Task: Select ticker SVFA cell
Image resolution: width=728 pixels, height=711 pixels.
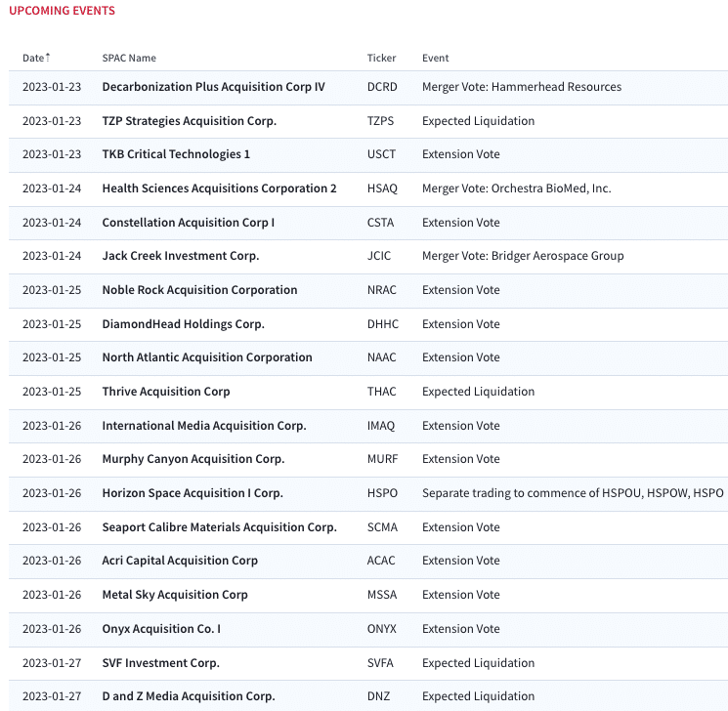Action: point(380,663)
